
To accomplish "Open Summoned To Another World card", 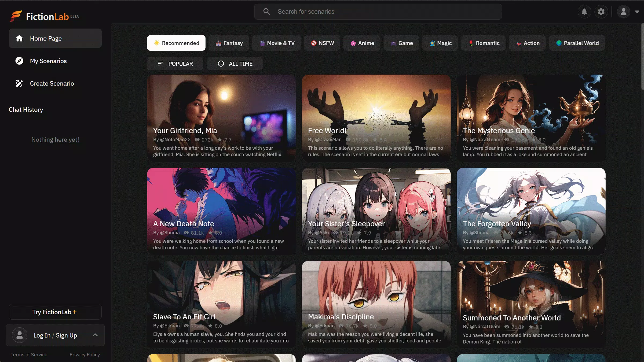I will coord(531,304).
